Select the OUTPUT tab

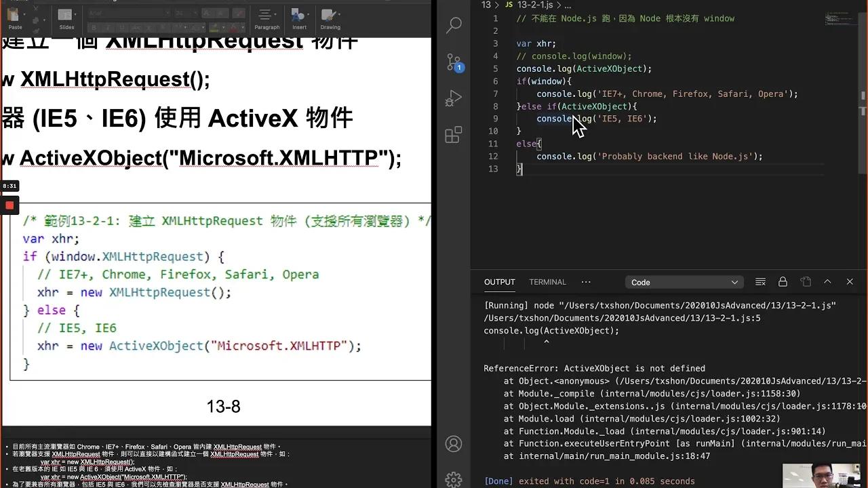coord(500,282)
